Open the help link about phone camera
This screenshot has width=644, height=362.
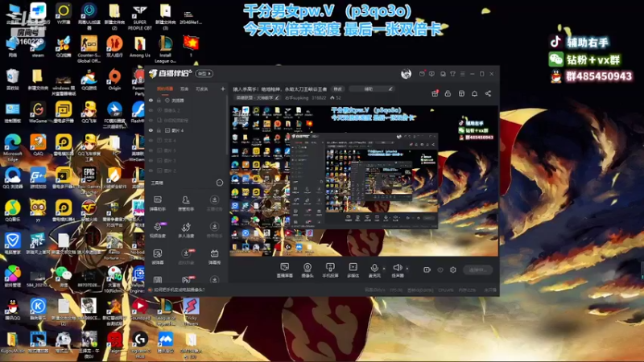(x=180, y=290)
